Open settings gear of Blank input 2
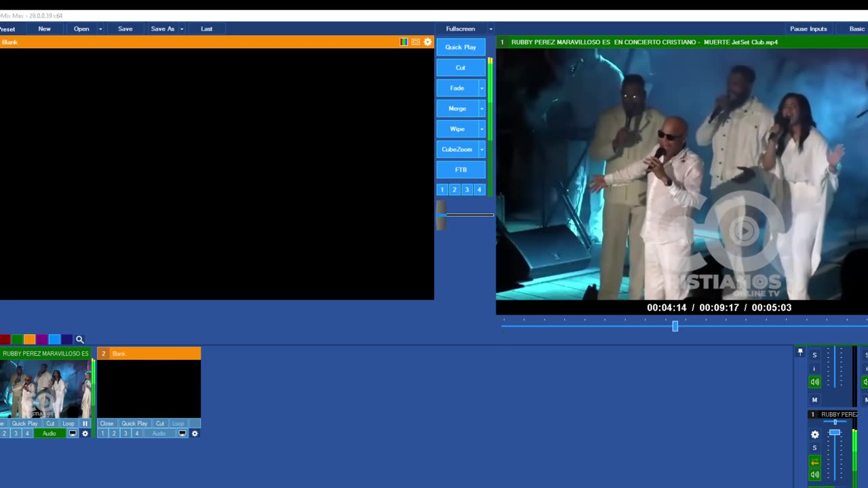 click(x=195, y=434)
